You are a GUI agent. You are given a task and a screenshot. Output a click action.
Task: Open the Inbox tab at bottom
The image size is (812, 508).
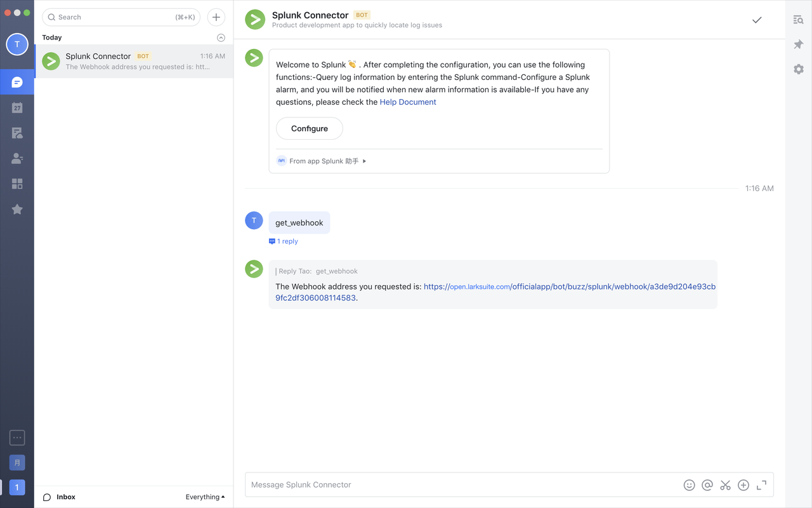point(59,497)
